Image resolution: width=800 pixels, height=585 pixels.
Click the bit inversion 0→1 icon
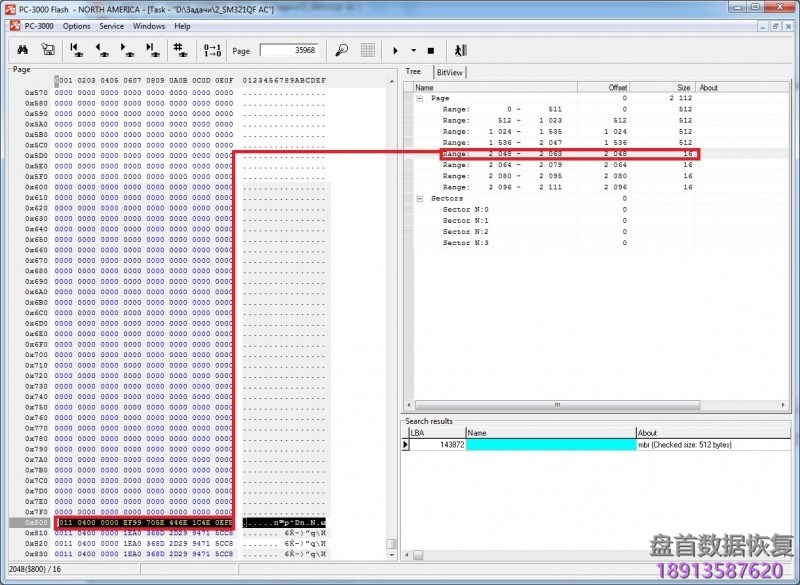[212, 49]
